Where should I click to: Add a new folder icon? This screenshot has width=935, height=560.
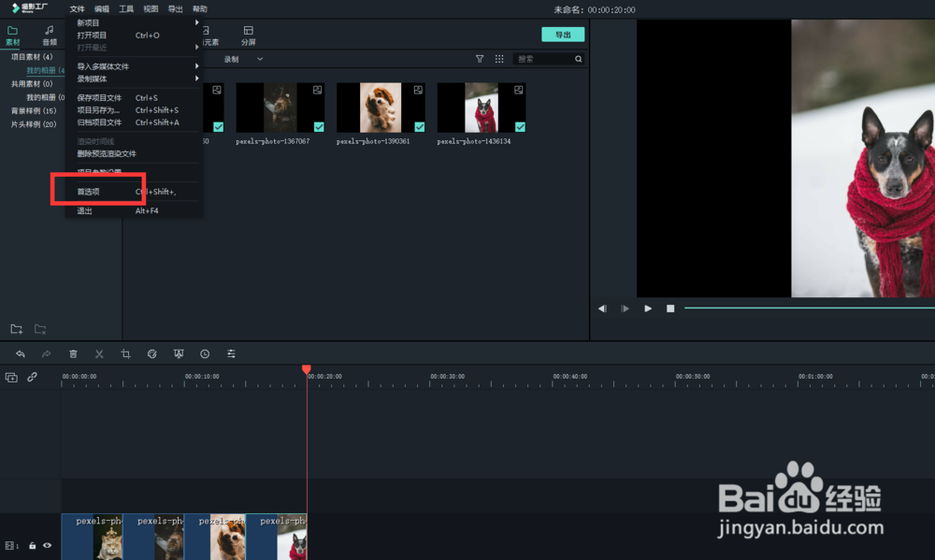coord(16,328)
